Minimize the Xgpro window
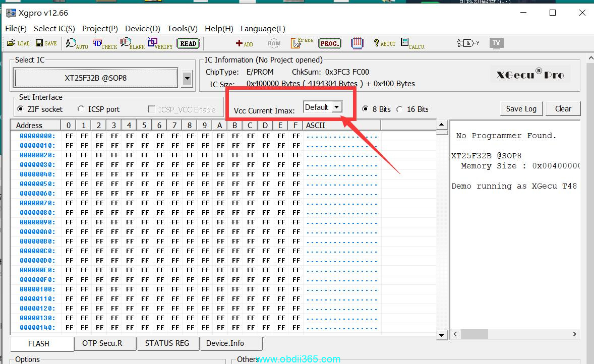Screen dimensions: 594x364 pos(523,13)
